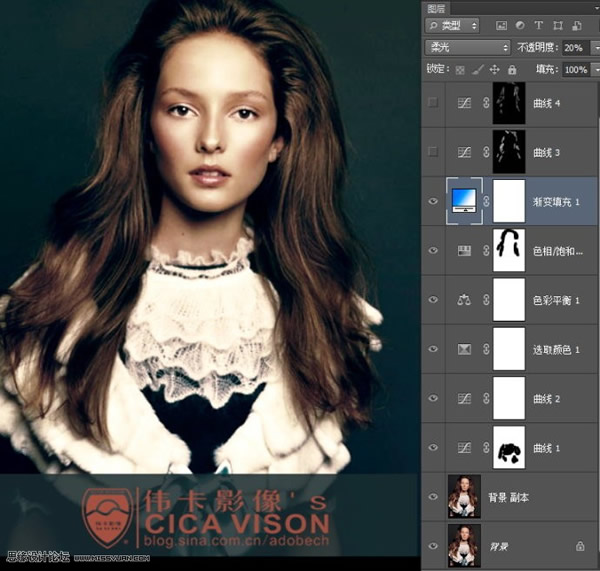Click the adjustment layer filter icon

point(520,25)
